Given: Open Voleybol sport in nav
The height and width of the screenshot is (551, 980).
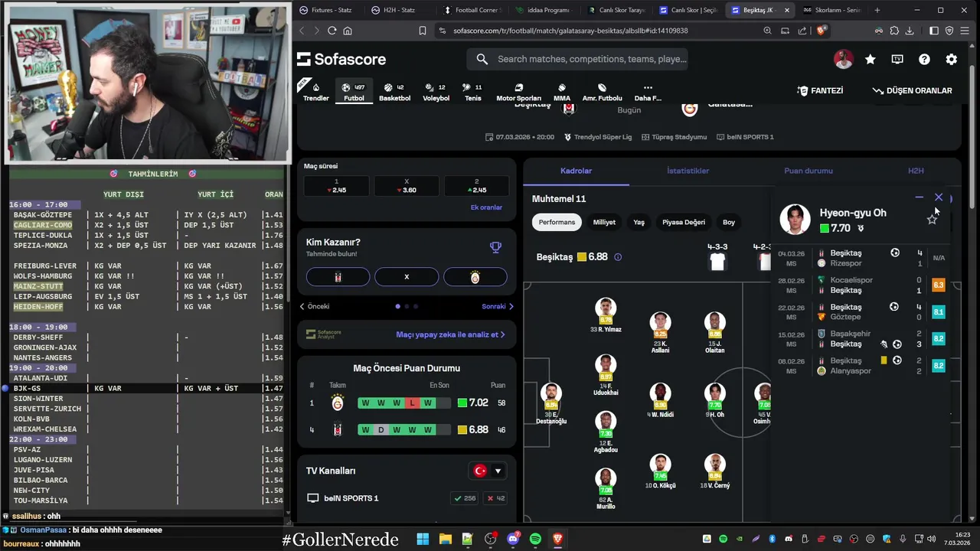Looking at the screenshot, I should (436, 92).
